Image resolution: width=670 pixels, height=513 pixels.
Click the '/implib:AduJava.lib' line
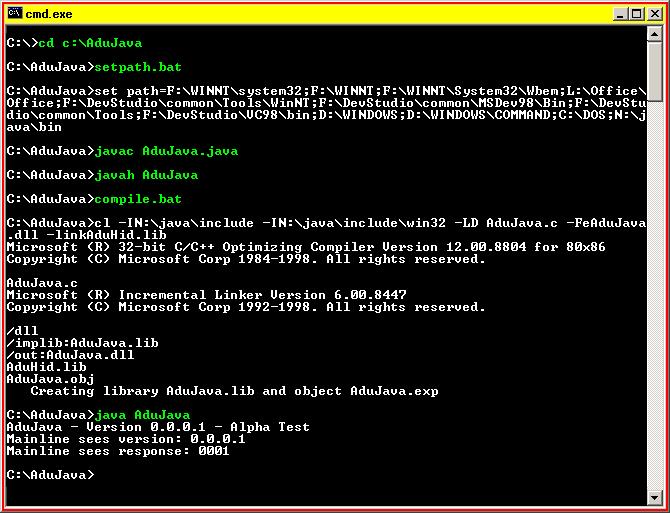coord(82,343)
